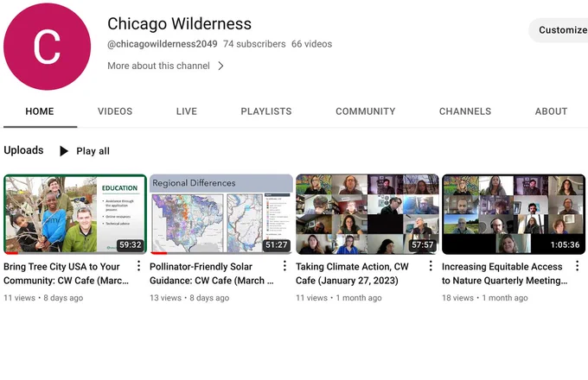588x380 pixels.
Task: Open options menu for Bring Tree City USA video
Action: coord(138,266)
